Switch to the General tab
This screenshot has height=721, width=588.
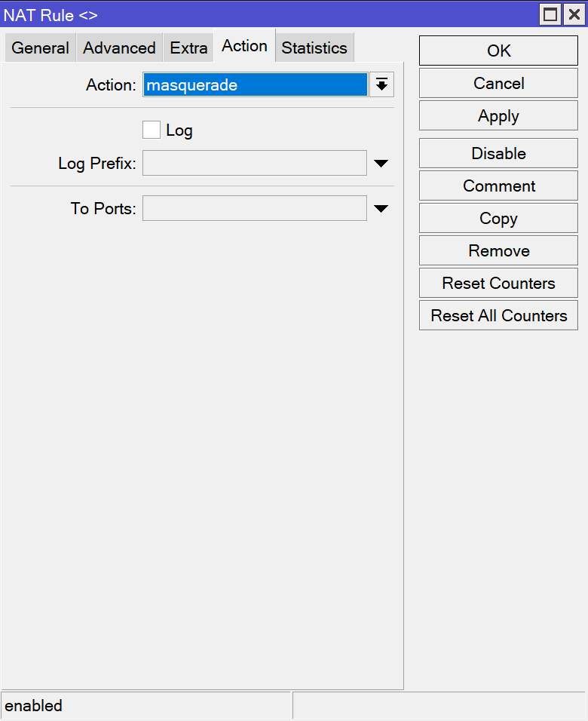40,48
